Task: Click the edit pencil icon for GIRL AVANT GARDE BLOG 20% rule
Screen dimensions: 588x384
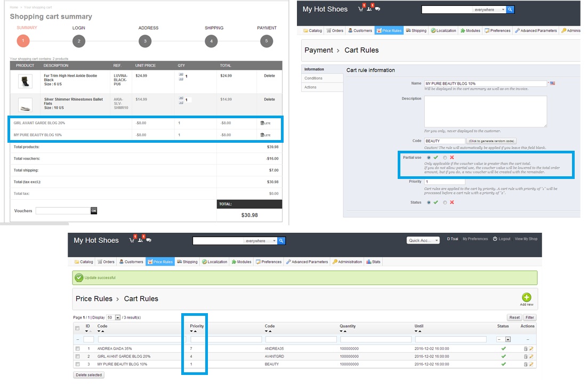Action: 531,357
